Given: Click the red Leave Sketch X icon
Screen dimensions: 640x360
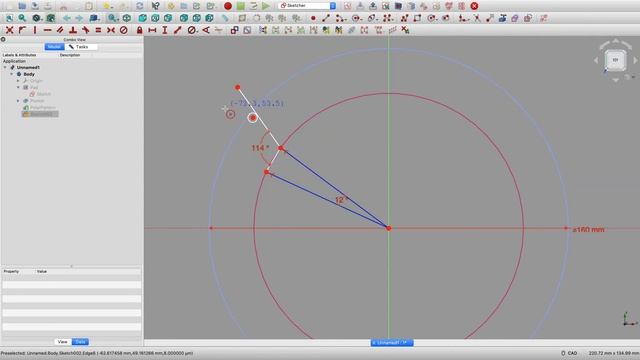Looking at the screenshot, I should (474, 6).
